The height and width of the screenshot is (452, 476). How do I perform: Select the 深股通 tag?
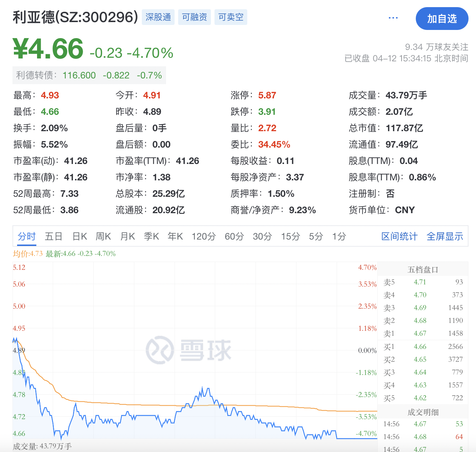(158, 17)
